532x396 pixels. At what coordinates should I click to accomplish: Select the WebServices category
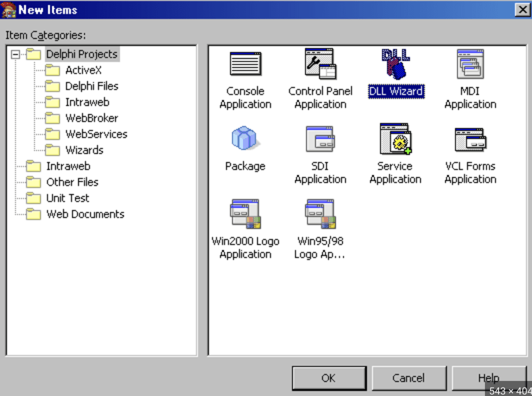coord(96,134)
